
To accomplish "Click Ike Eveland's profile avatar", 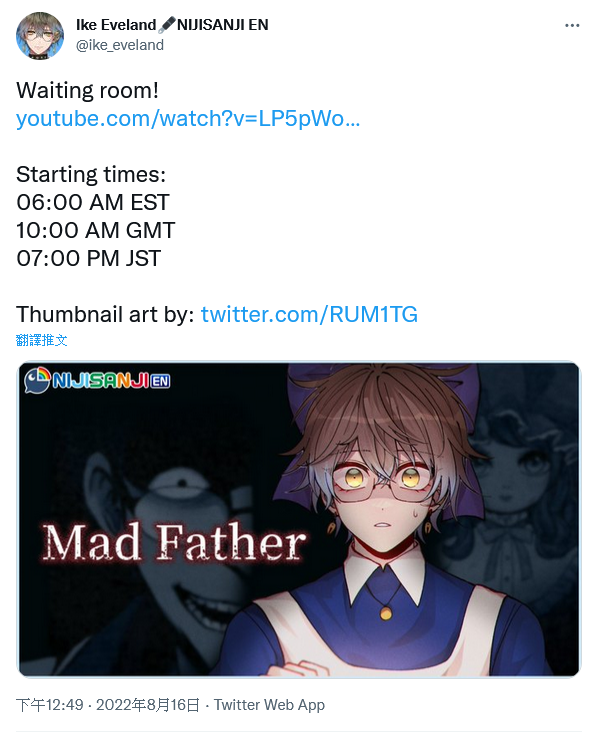I will point(40,35).
